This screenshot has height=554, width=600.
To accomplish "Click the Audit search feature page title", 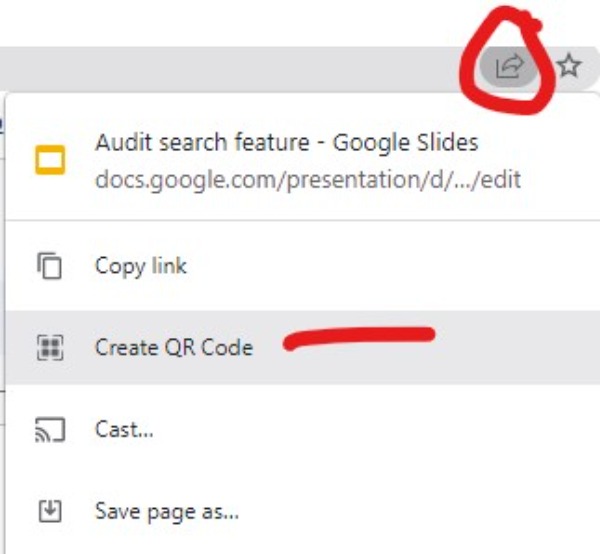I will click(200, 142).
